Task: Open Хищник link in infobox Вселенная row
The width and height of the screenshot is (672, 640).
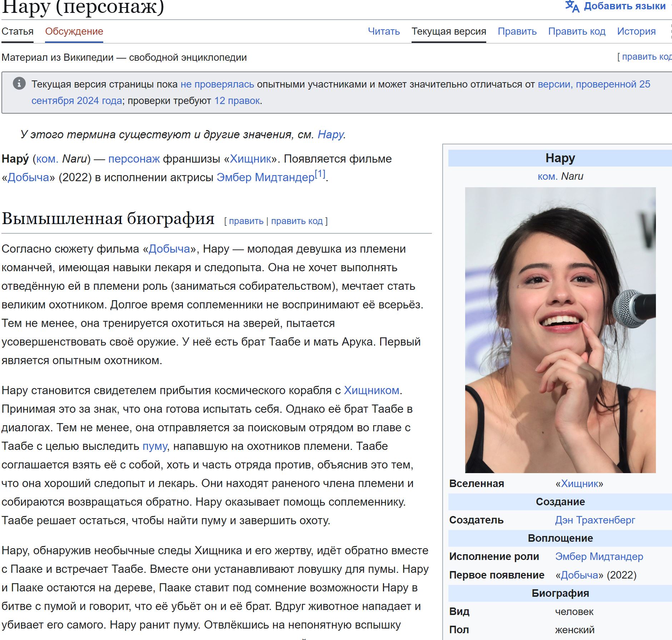Action: [x=579, y=483]
